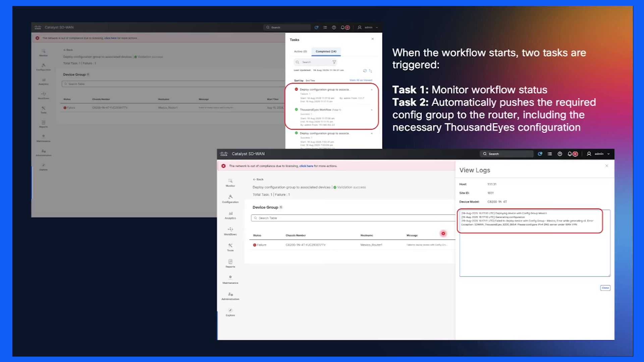Click the Search Table field in the View Logs window
The image size is (644, 362).
pos(353,218)
